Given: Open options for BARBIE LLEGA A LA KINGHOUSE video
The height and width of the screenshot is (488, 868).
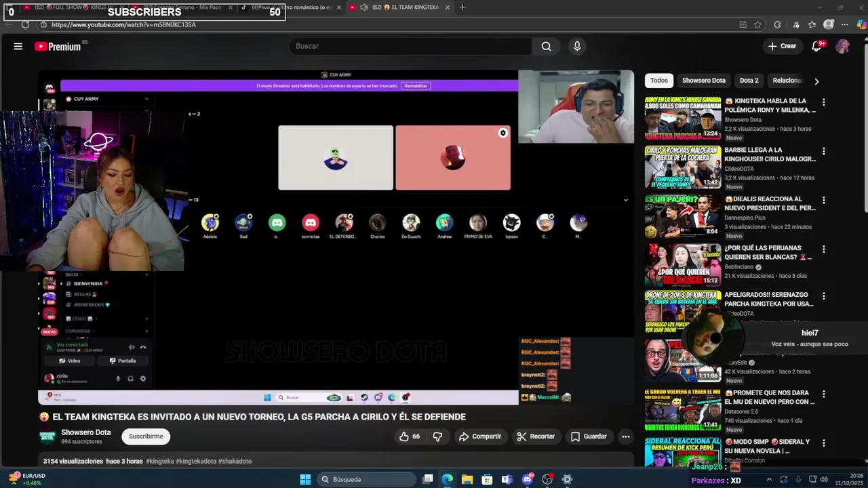Looking at the screenshot, I should click(x=823, y=151).
